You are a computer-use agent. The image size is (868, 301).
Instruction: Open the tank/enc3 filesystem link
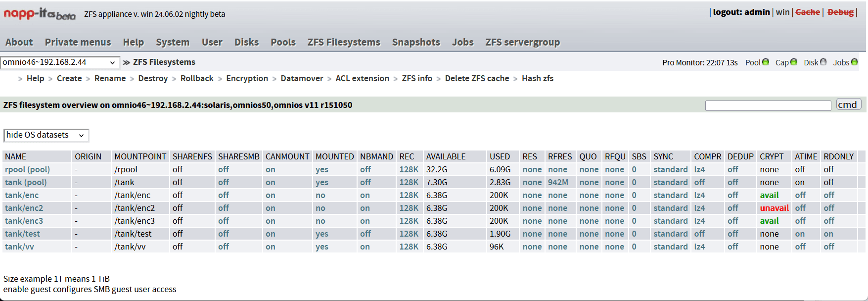pyautogui.click(x=24, y=221)
